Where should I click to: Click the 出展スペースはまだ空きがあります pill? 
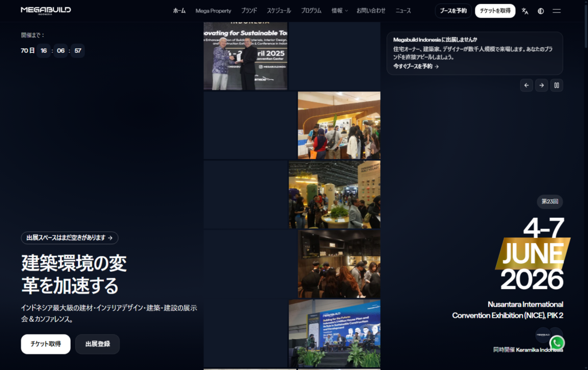pyautogui.click(x=70, y=238)
